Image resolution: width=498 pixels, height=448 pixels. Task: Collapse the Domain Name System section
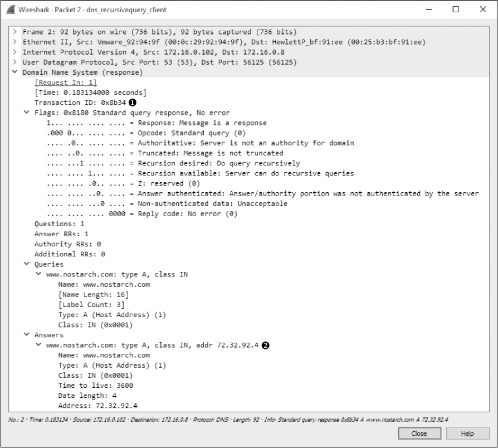(x=14, y=72)
